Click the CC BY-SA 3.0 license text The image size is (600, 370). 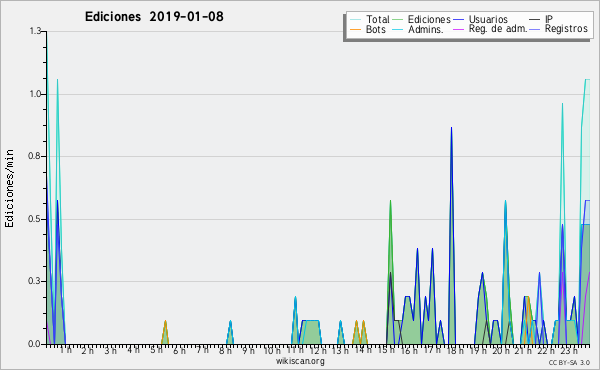[569, 362]
